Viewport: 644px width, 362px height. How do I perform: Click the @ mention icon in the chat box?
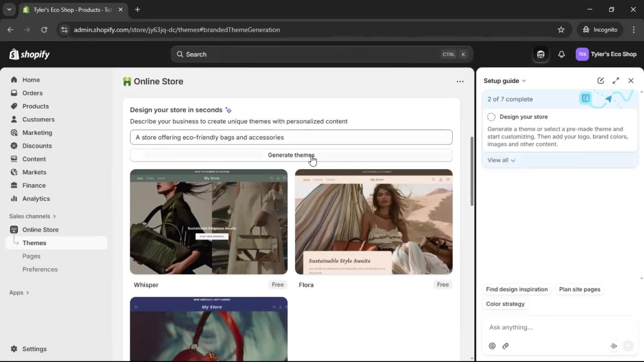pos(492,346)
